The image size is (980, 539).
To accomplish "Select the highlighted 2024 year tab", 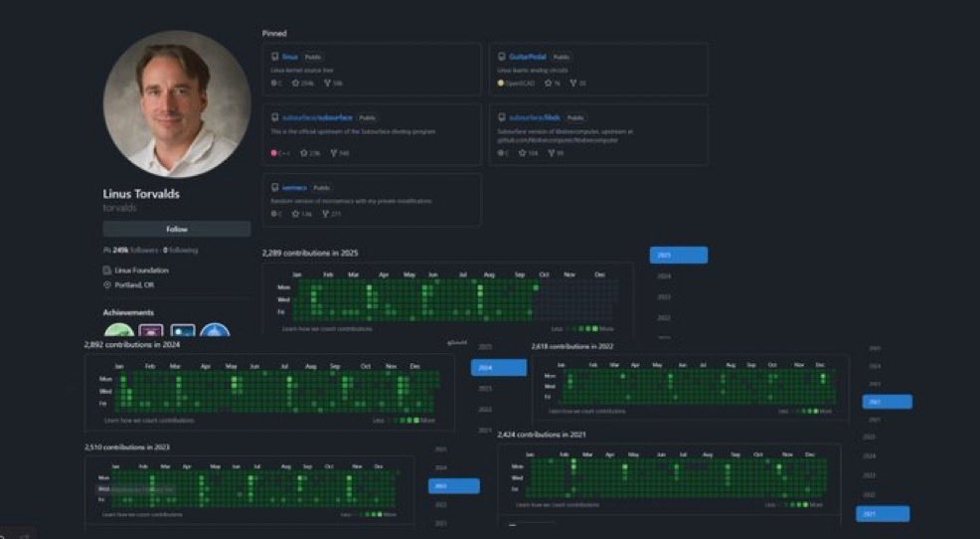I will click(x=498, y=367).
